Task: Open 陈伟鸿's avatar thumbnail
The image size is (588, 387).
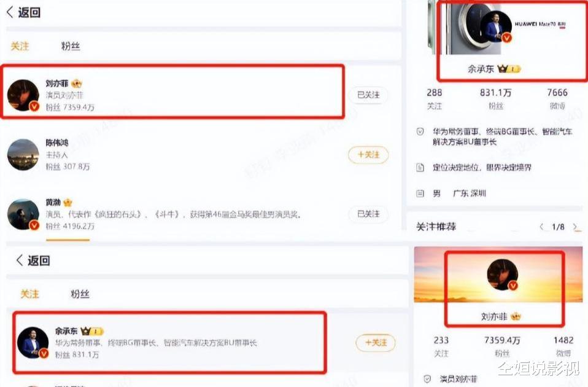Action: click(x=23, y=154)
